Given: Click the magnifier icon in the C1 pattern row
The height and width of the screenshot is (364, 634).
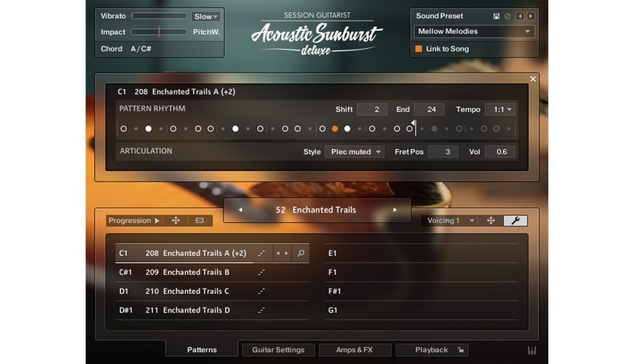Looking at the screenshot, I should pos(301,254).
